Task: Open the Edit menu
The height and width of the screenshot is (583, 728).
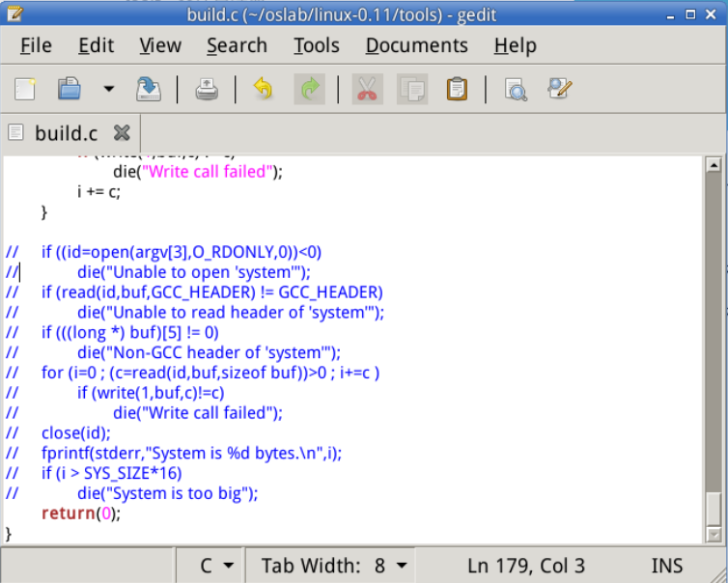Action: 96,45
